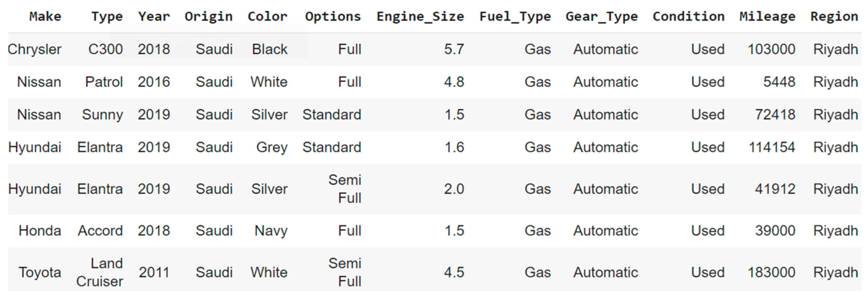Screen dimensions: 868x298
Task: Click the mileage value 114154
Action: point(772,147)
